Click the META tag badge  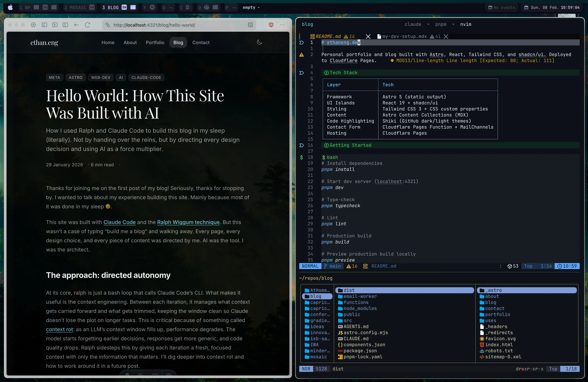point(54,78)
